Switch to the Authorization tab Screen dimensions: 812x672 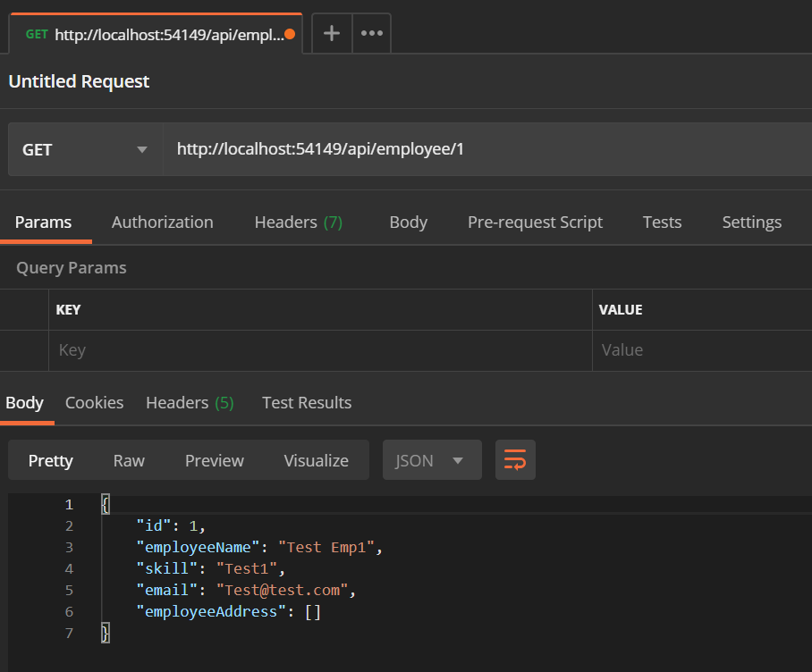pyautogui.click(x=162, y=222)
